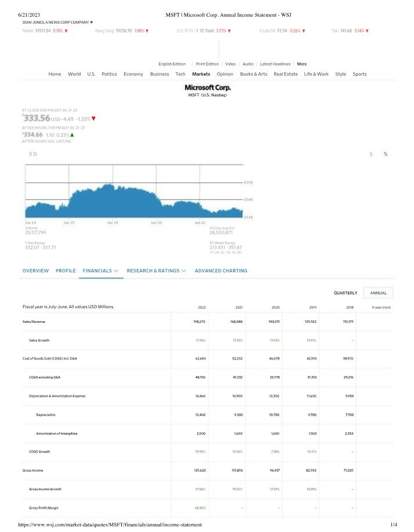The height and width of the screenshot is (532, 414).
Task: Click the 25,117,799 volume figure
Action: click(x=35, y=233)
